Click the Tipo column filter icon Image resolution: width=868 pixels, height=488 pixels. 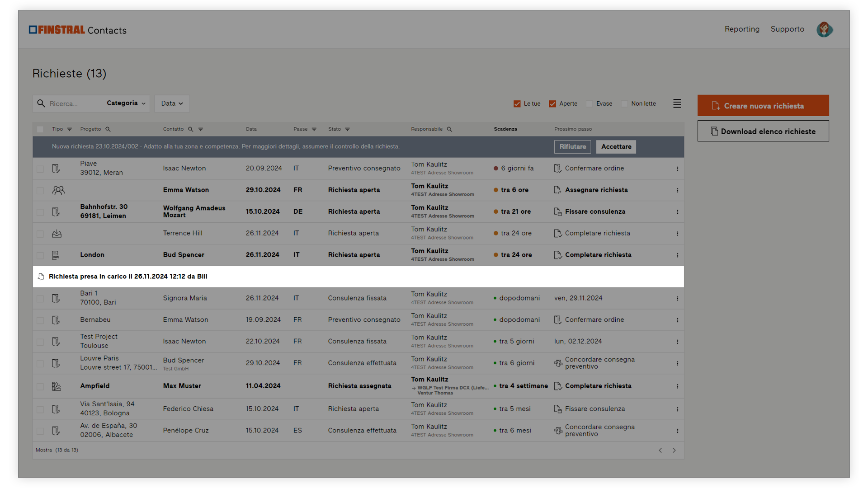70,129
